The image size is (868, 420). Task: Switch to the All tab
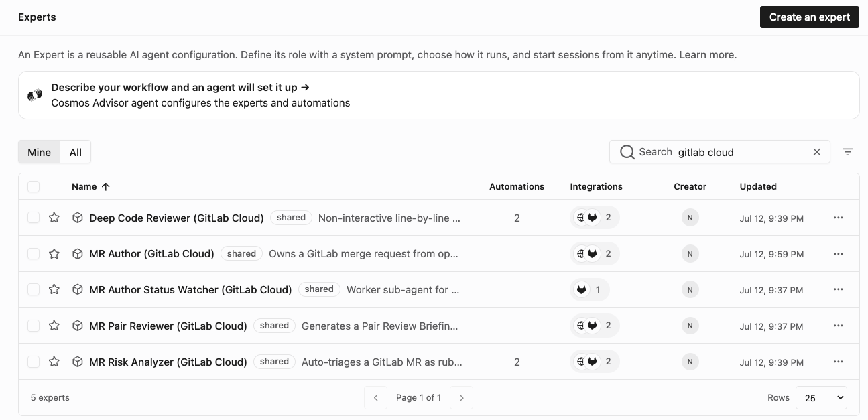pos(76,152)
